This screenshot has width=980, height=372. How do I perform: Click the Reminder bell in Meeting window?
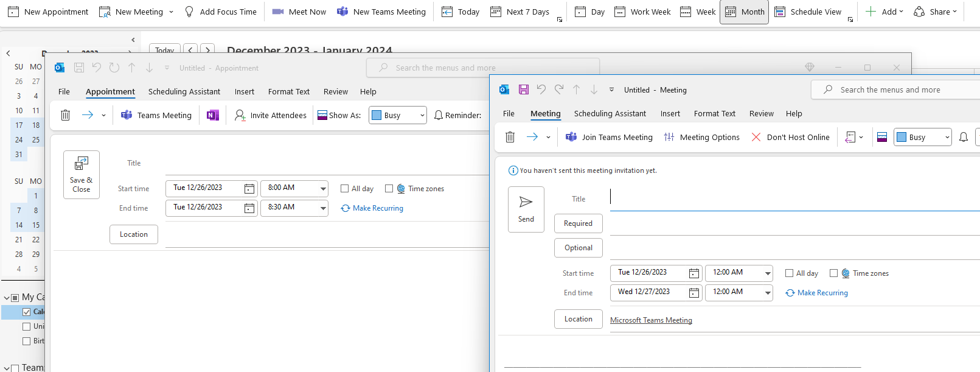964,137
